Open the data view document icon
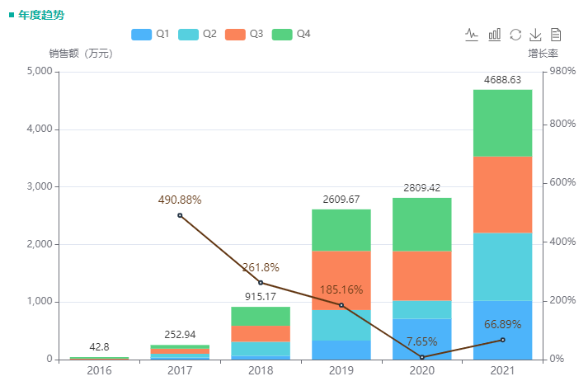 [556, 35]
